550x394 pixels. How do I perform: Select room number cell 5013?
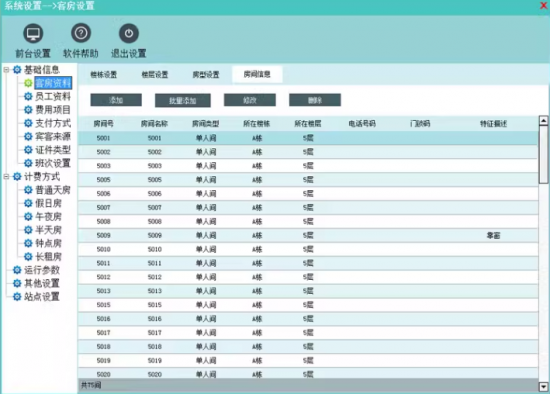[103, 291]
